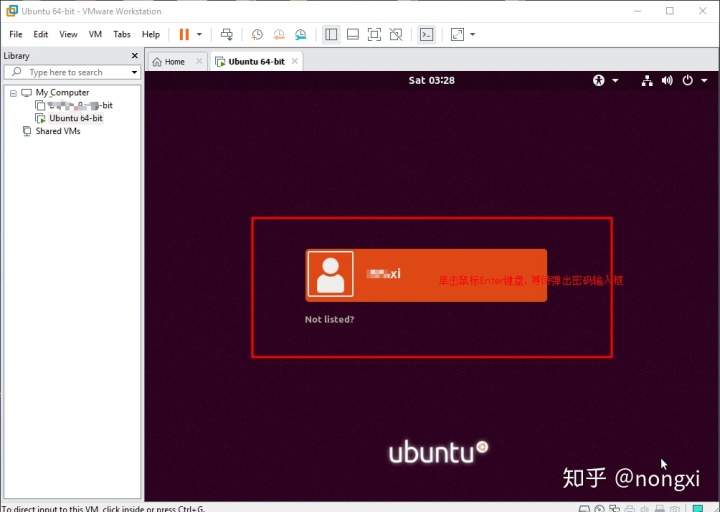This screenshot has width=720, height=512.
Task: Open the View menu
Action: 68,34
